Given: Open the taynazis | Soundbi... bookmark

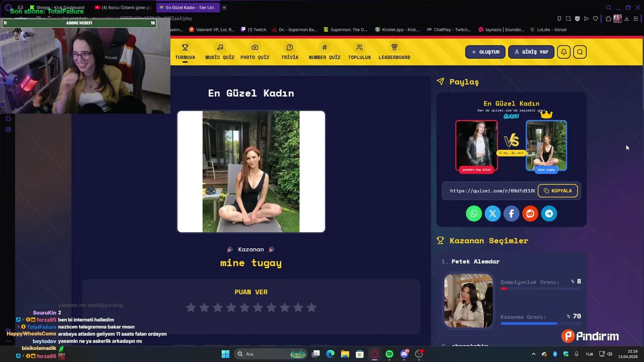Looking at the screenshot, I should (501, 30).
